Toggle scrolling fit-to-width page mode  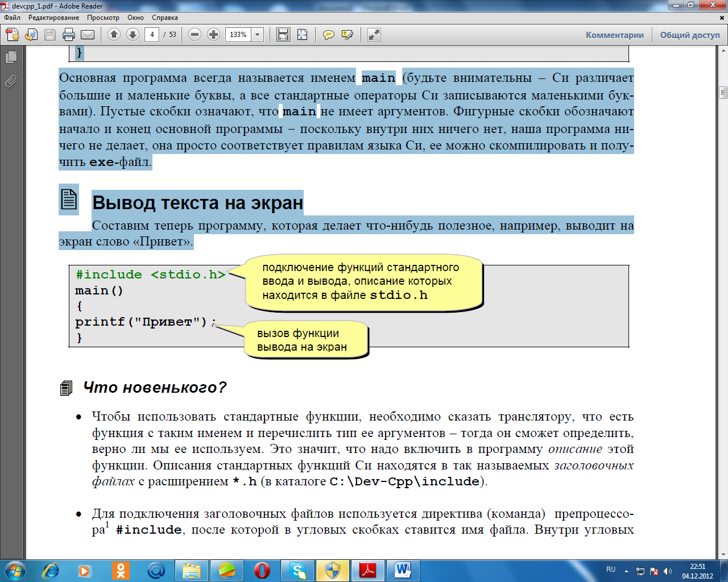tap(283, 35)
